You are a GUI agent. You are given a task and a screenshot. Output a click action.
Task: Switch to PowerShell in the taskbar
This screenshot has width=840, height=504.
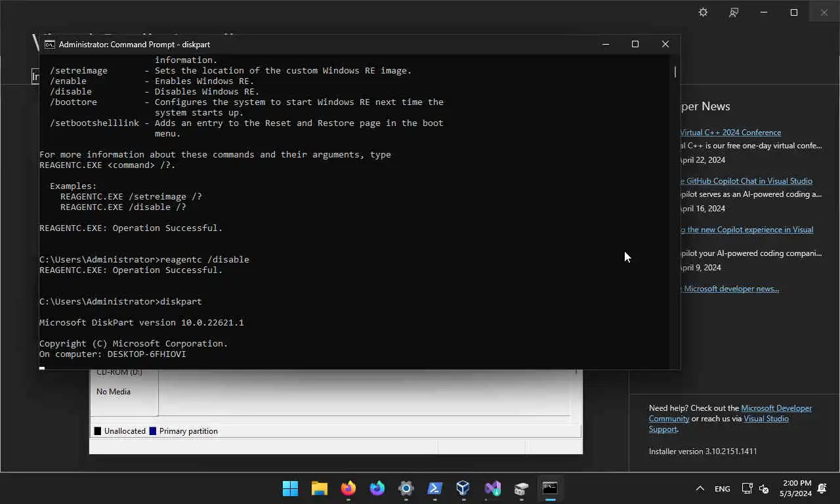tap(434, 488)
